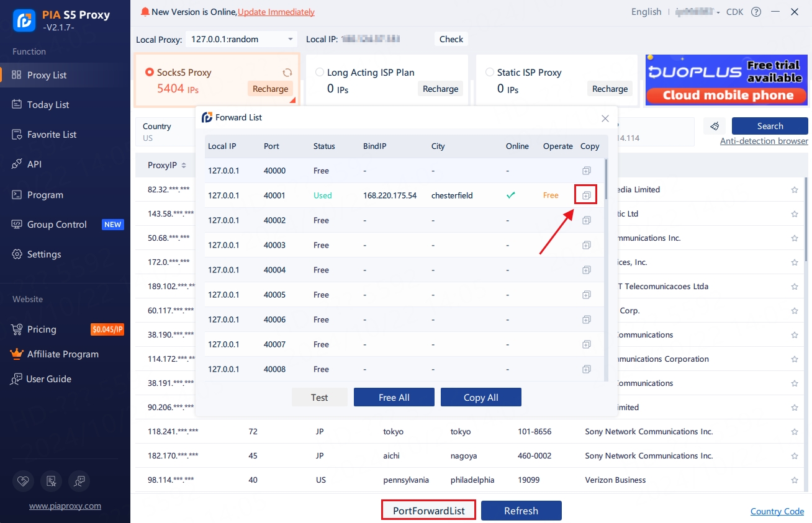Select the Long Acting ISP Plan radio

320,73
